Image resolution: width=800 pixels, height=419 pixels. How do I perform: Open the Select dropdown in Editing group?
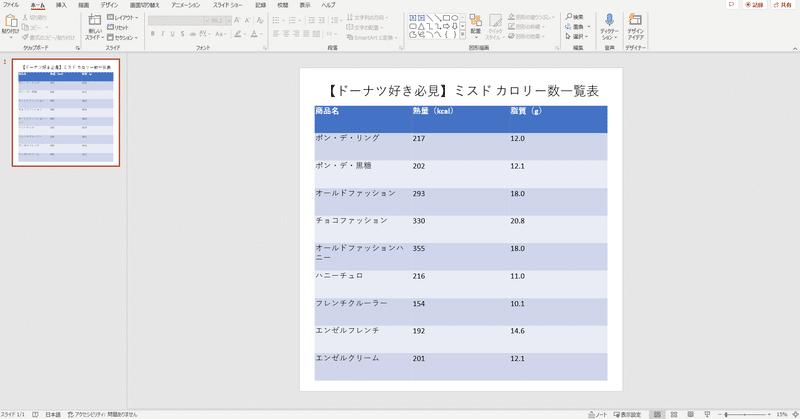tap(577, 37)
